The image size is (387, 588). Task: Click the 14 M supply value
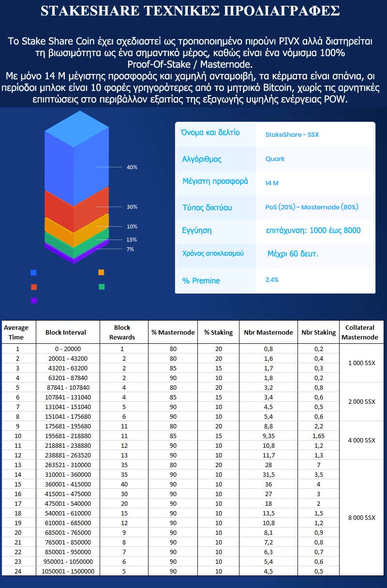[272, 183]
